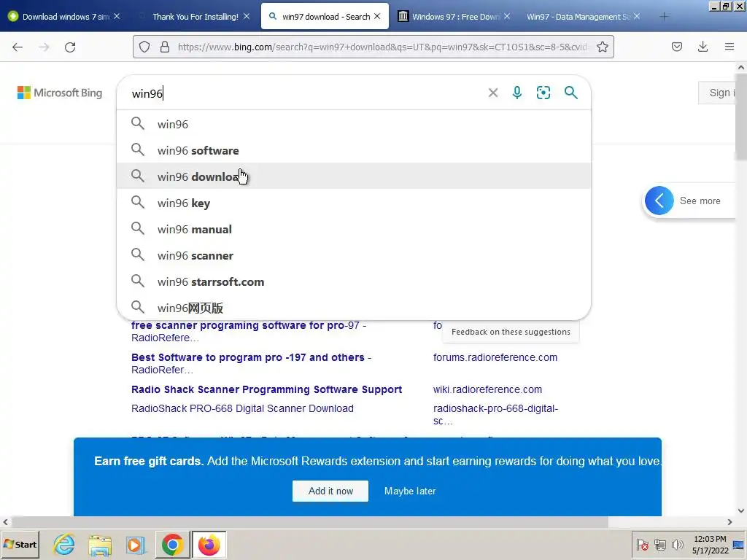This screenshot has width=747, height=560.
Task: Click inside the Bing search input
Action: click(305, 93)
